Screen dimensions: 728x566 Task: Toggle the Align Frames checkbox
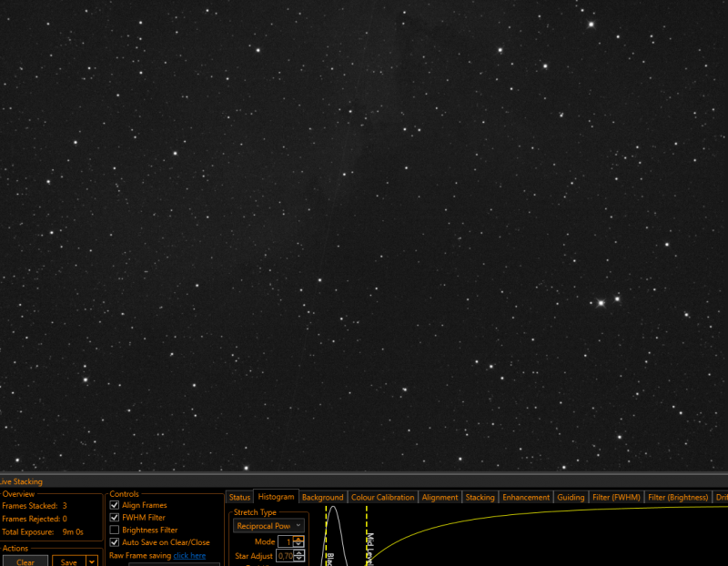[115, 505]
